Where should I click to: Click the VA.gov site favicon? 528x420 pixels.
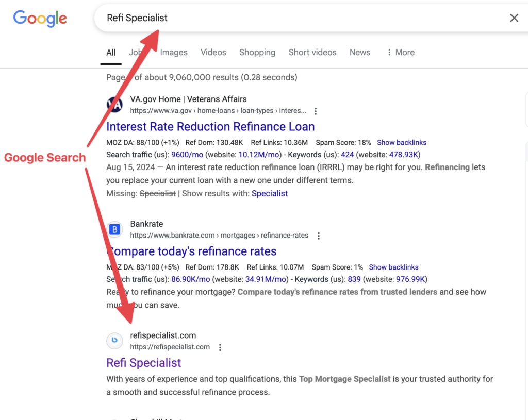(x=114, y=105)
